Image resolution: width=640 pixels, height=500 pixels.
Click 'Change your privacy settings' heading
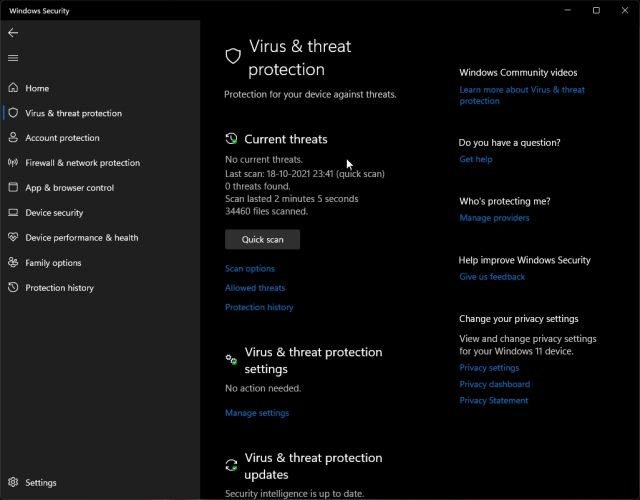click(x=518, y=319)
